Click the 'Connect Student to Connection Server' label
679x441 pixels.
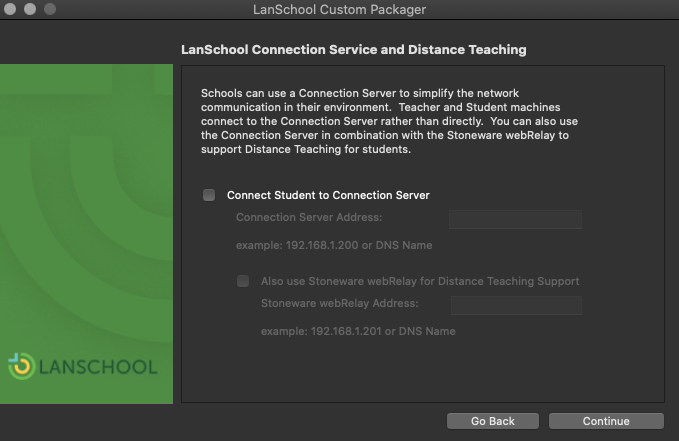coord(328,195)
